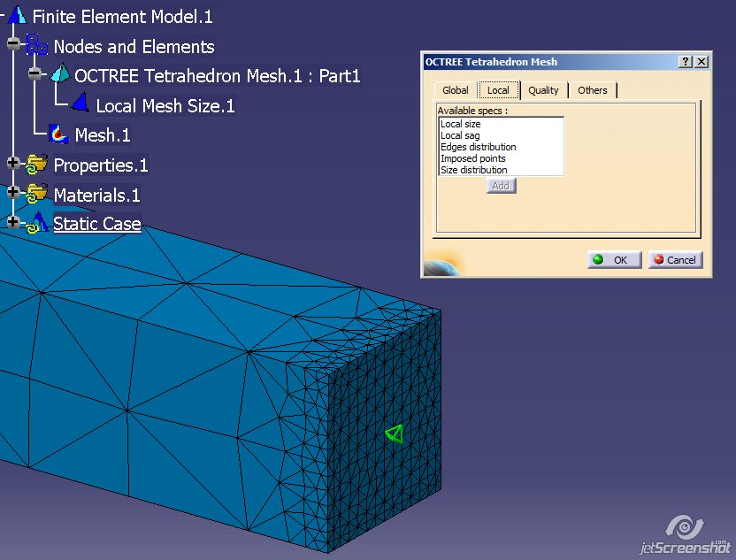Select 'Local sag' in Available specs
Viewport: 736px width, 560px height.
501,135
